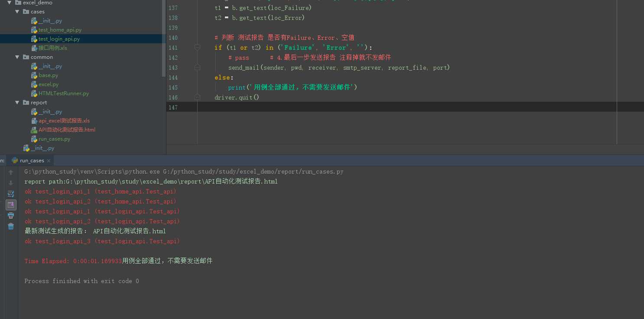Viewport: 644px width, 319px height.
Task: Click 'ok test_login_api_1 (test_home_api.Test_api)' output
Action: [x=101, y=191]
